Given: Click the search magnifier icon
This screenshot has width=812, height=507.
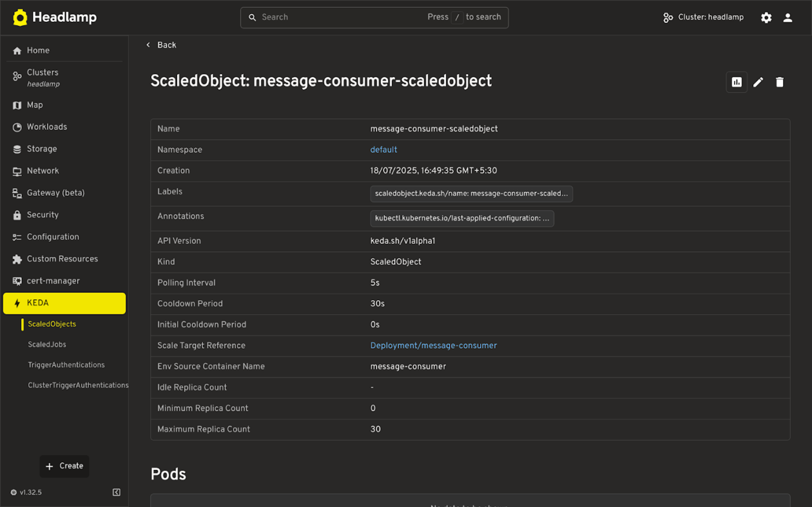Looking at the screenshot, I should tap(252, 18).
